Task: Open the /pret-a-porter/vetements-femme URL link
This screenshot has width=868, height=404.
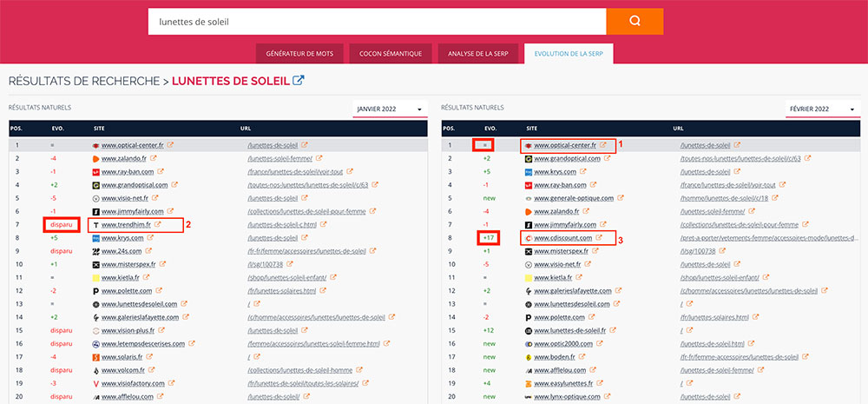Action: point(769,238)
